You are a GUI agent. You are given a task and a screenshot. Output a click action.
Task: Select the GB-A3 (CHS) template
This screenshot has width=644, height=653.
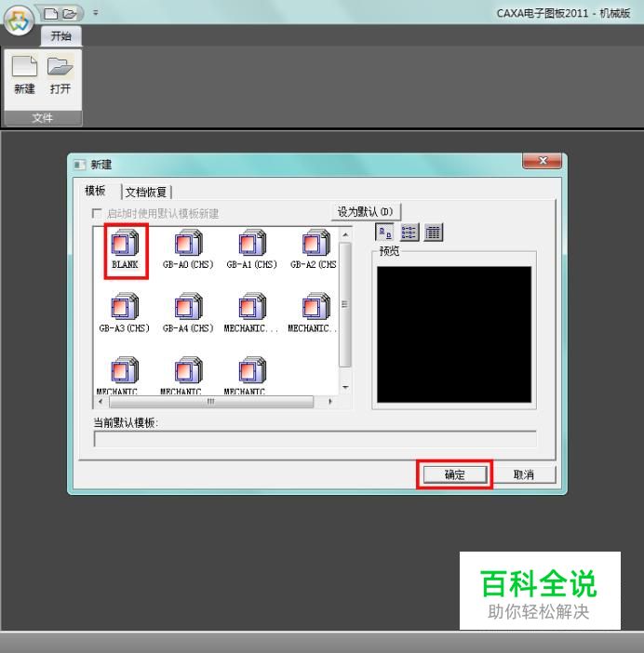(x=124, y=313)
